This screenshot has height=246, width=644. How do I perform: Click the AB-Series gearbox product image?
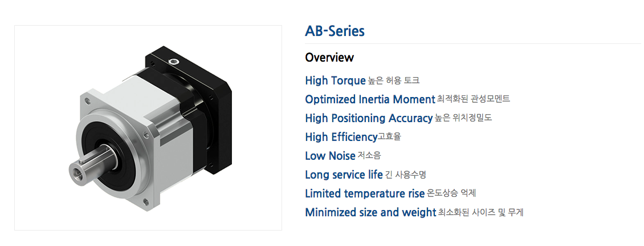(148, 128)
